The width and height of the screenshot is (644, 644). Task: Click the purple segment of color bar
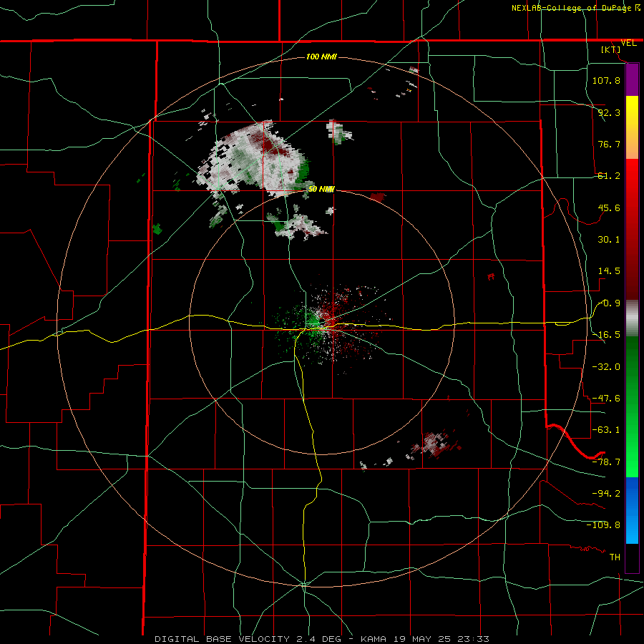[x=632, y=80]
